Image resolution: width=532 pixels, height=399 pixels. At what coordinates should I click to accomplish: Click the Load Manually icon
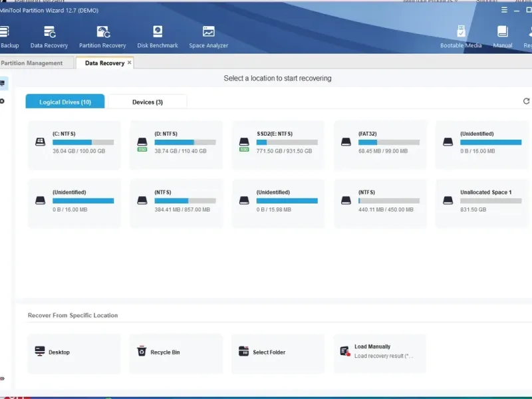tap(345, 351)
